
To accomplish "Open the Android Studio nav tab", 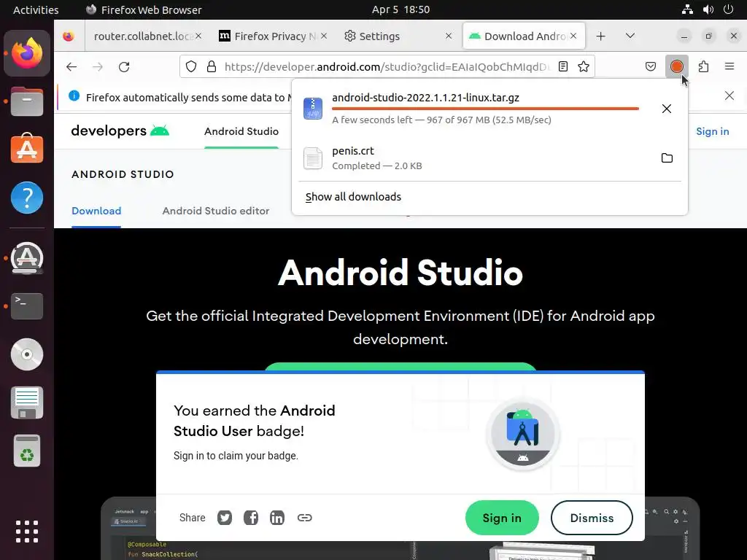I will (241, 131).
